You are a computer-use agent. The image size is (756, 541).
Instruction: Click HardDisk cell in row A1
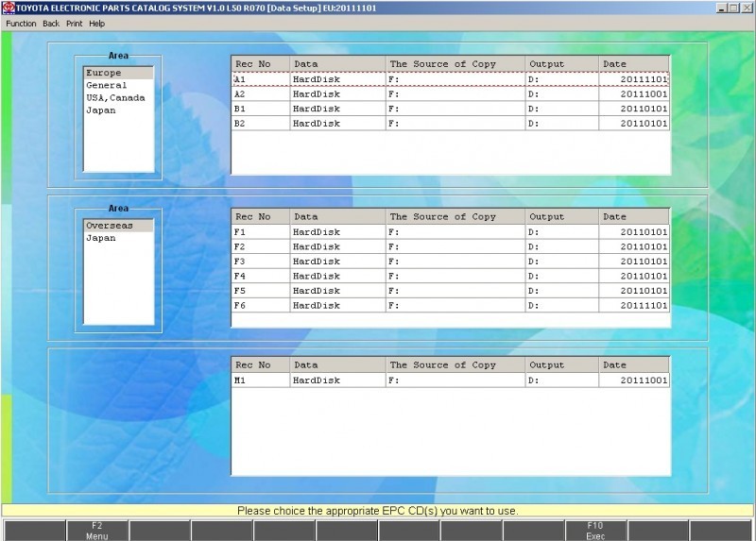[337, 79]
